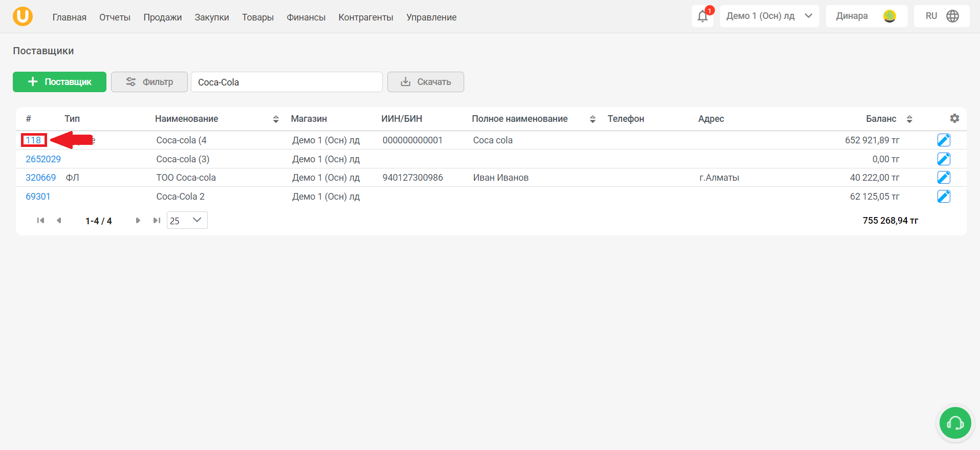Screen dimensions: 980x450
Task: Click the 40 222,00 тг balance
Action: click(875, 178)
